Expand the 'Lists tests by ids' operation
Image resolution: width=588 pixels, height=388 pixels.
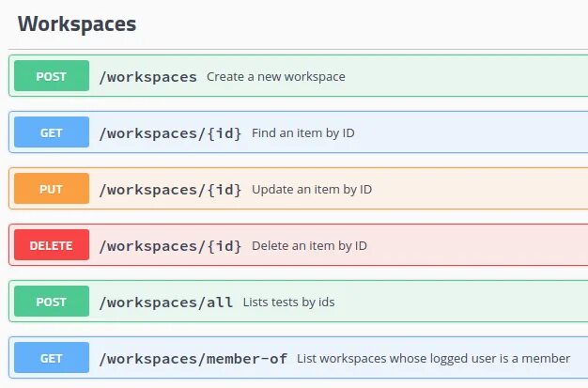pyautogui.click(x=288, y=303)
